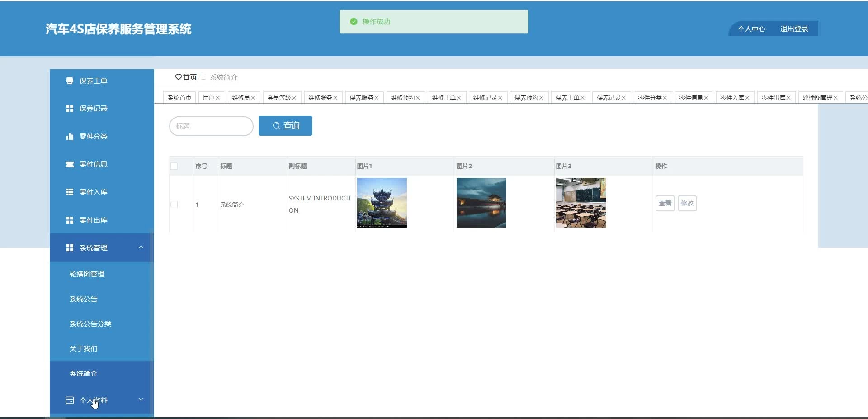Check the checkbox for row 1 系统简介
The image size is (868, 419).
(174, 205)
